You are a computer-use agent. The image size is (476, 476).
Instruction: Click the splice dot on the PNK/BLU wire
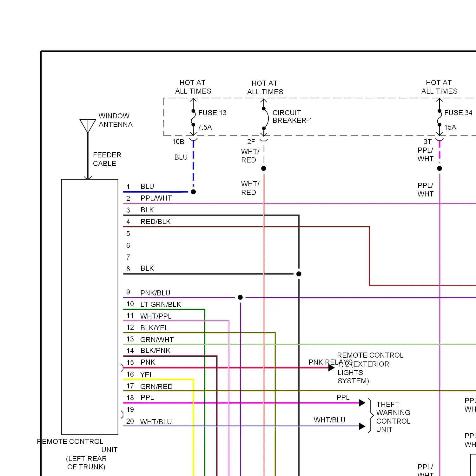pyautogui.click(x=240, y=297)
